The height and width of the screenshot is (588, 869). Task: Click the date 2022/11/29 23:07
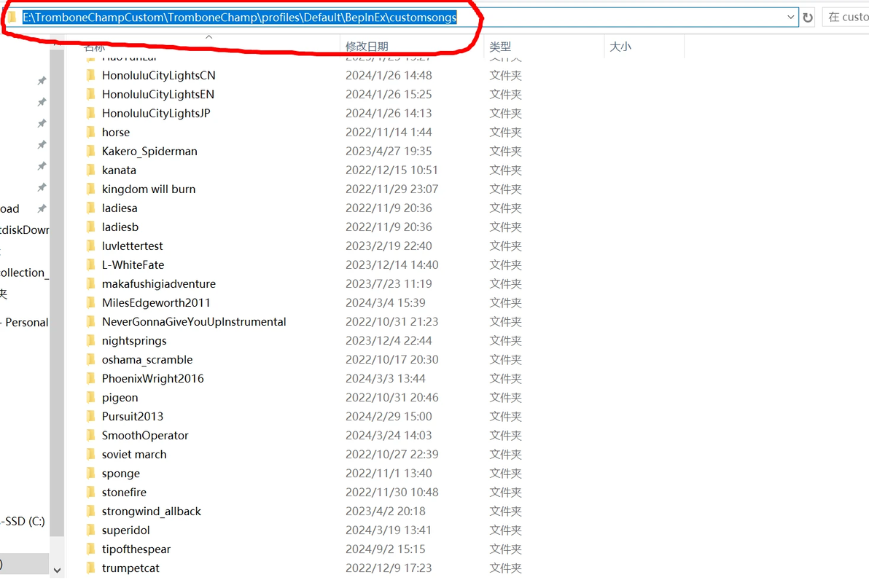(x=391, y=189)
